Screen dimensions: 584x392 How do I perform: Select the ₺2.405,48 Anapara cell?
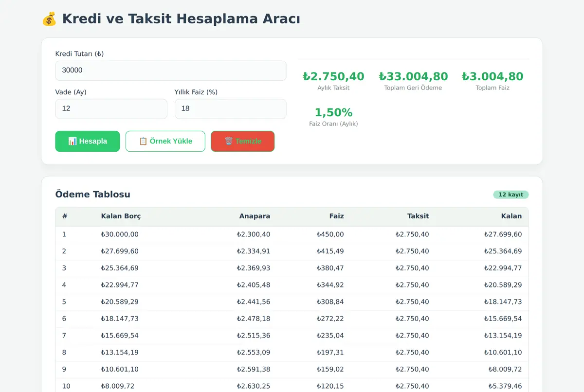click(254, 285)
